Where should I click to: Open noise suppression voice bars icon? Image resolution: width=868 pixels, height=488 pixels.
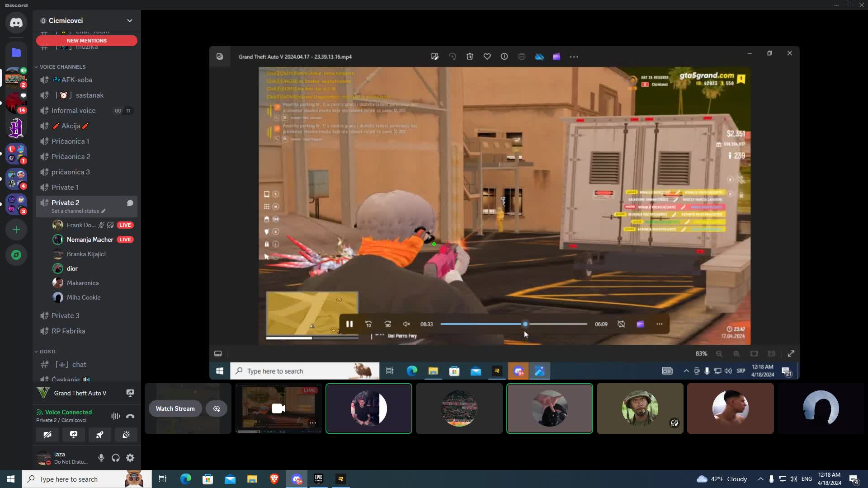click(116, 416)
